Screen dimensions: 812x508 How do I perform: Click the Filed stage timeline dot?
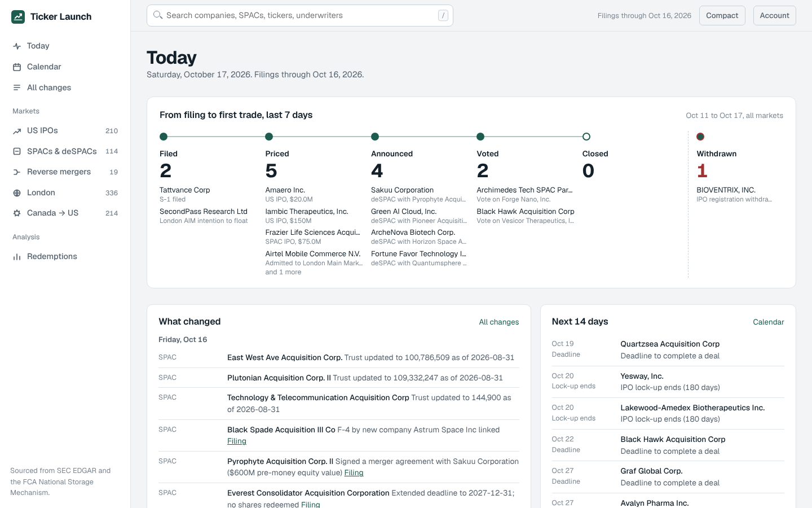tap(164, 137)
